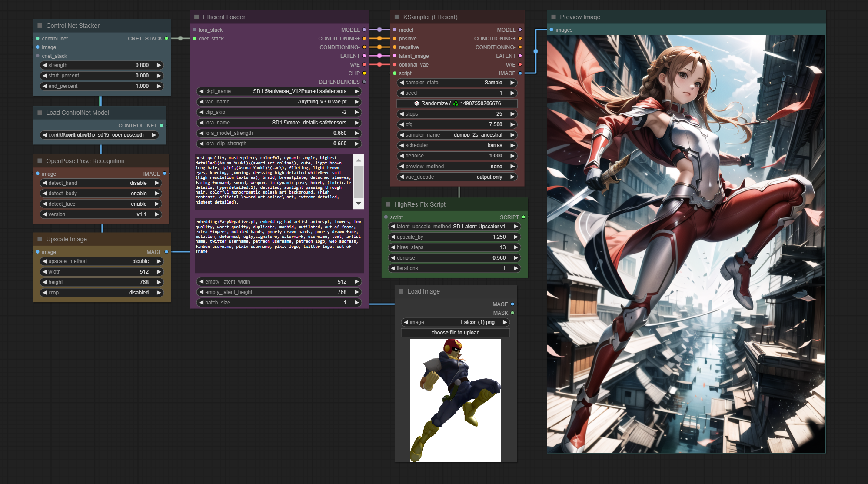The image size is (868, 484).
Task: Toggle detect_hand in OpenPose node
Action: click(x=101, y=183)
